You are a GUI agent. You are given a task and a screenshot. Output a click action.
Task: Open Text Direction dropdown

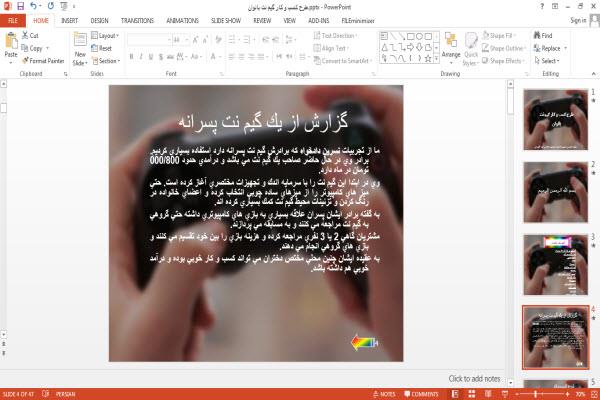(336, 36)
